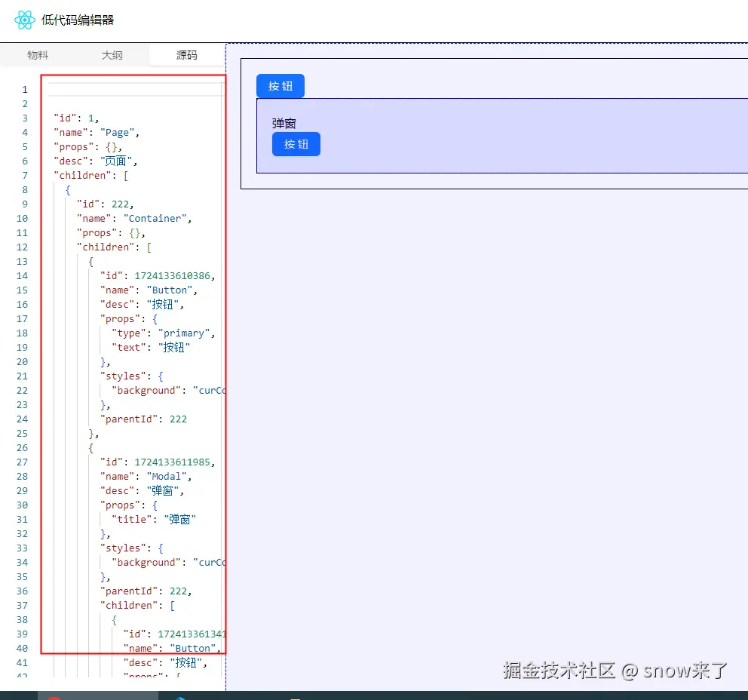
Task: Click the 按钮 button inside the 弹窗 modal
Action: point(296,144)
